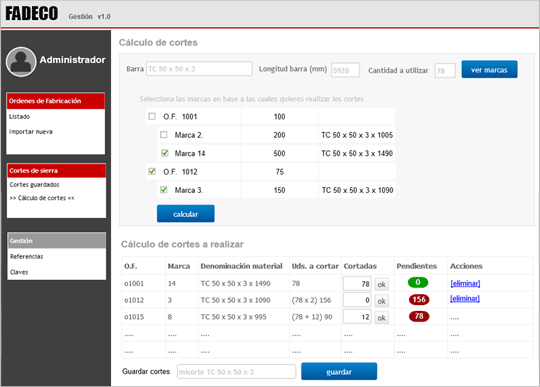Click the red pendientes badge 156
Image resolution: width=540 pixels, height=387 pixels.
pos(419,300)
